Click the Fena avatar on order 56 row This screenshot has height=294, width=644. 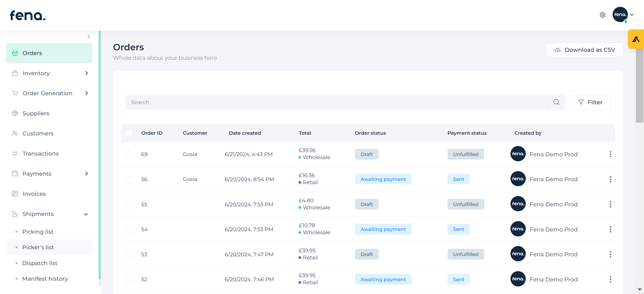click(518, 179)
